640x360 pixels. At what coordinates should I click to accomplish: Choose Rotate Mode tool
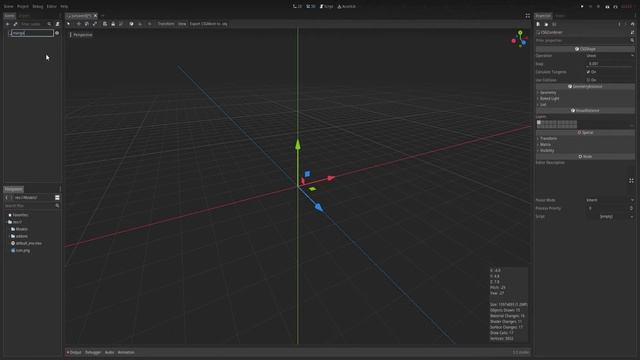point(87,24)
